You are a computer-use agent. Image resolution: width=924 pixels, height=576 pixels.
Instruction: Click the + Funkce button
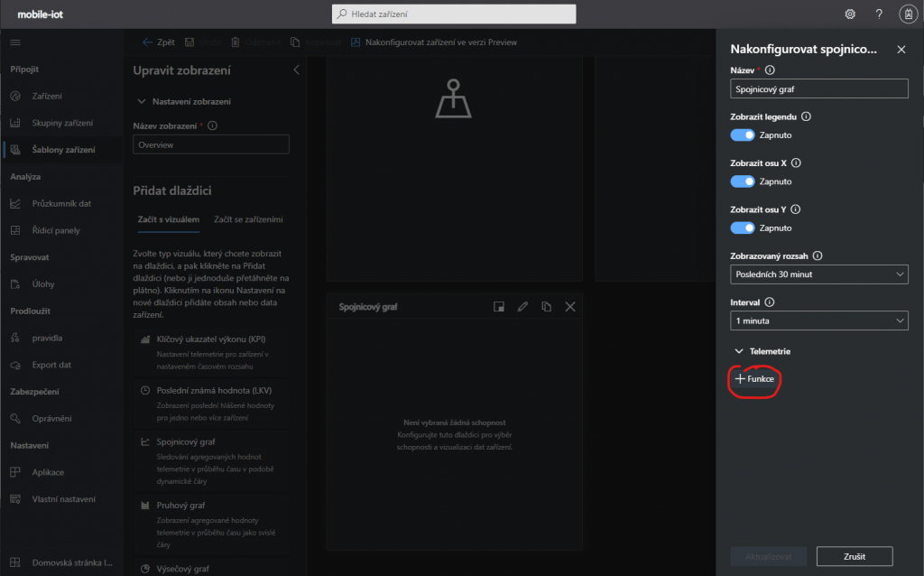[755, 380]
